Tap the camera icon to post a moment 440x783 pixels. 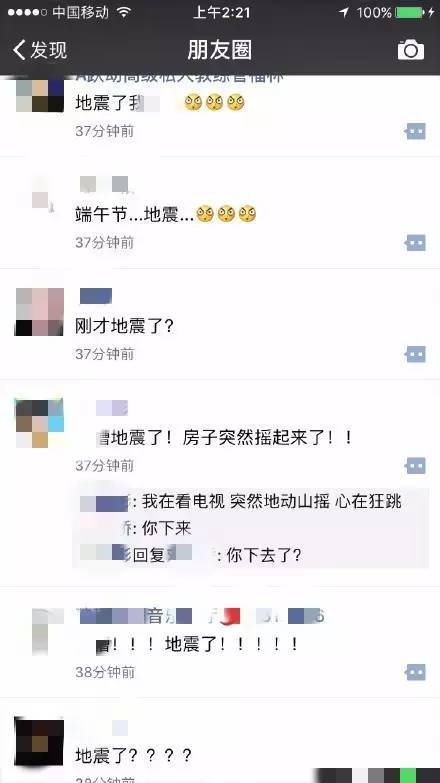411,50
